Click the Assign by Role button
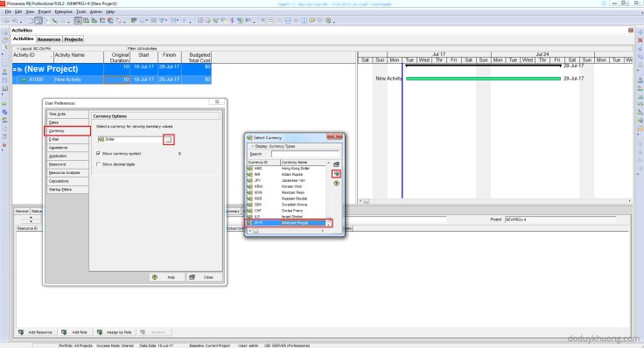This screenshot has width=644, height=348. (115, 332)
